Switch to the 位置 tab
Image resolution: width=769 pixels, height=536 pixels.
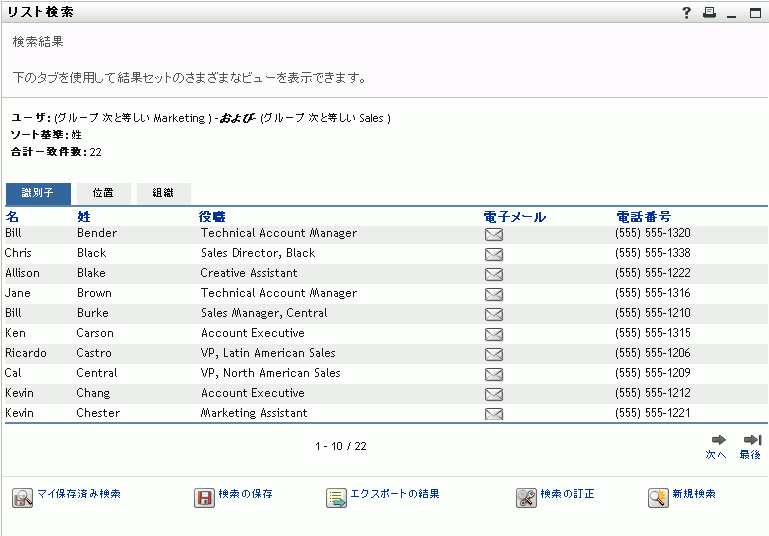pos(103,193)
